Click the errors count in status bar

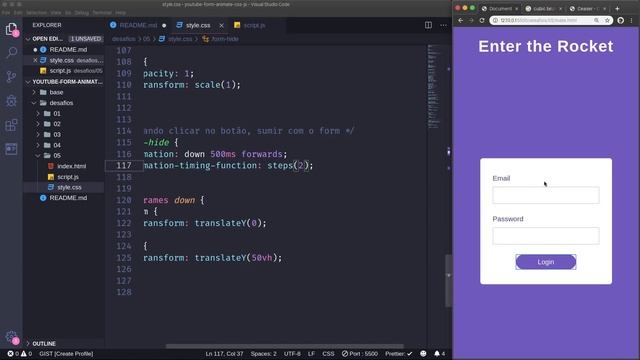[13, 354]
